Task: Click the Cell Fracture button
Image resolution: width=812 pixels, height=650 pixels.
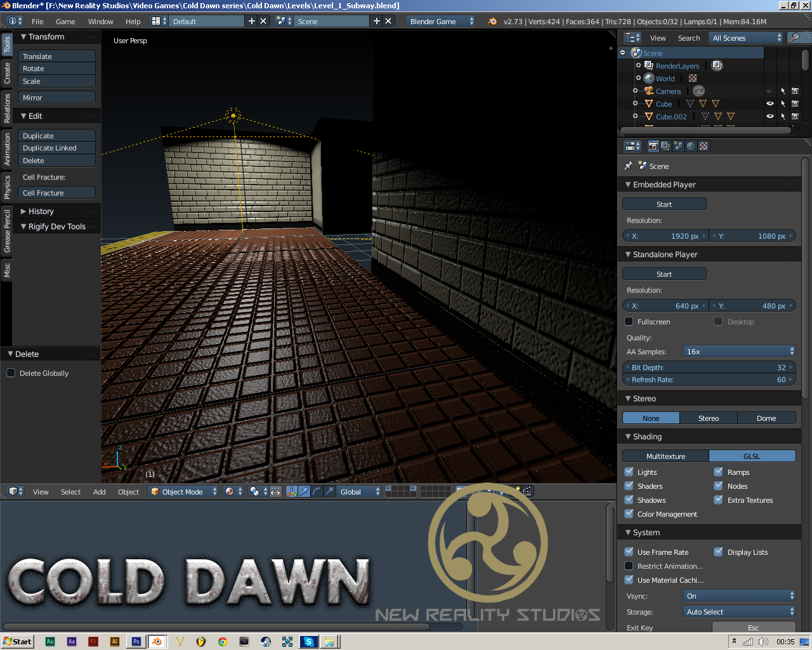Action: click(56, 192)
